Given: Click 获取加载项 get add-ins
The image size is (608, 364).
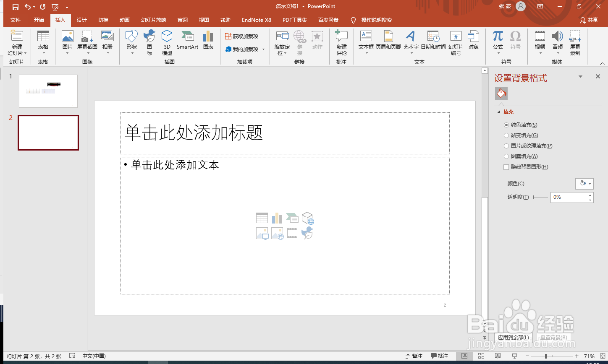Looking at the screenshot, I should point(241,36).
